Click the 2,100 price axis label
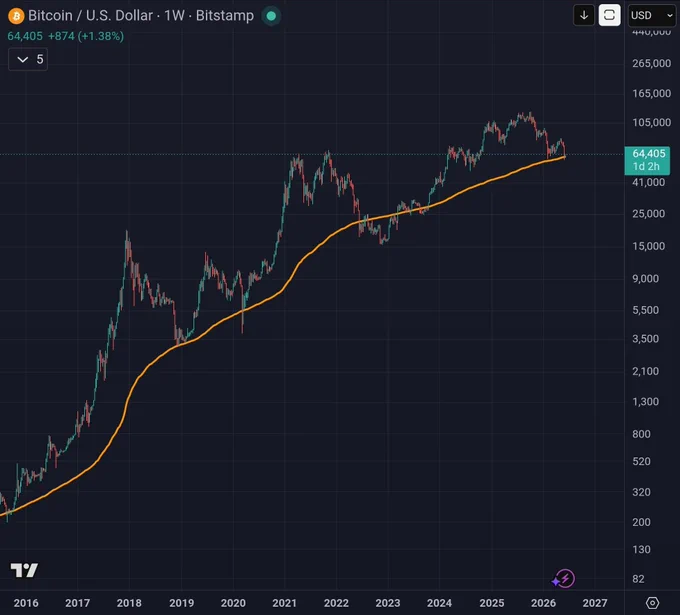The height and width of the screenshot is (615, 680). (645, 371)
